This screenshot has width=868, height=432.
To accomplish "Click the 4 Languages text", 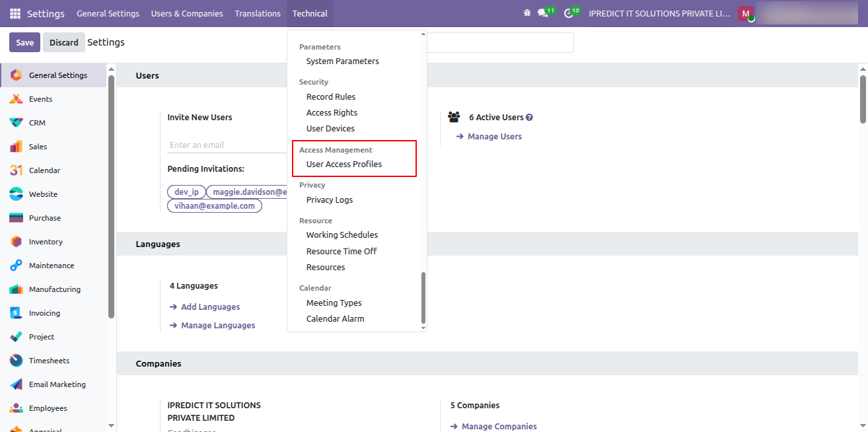I will (x=194, y=286).
